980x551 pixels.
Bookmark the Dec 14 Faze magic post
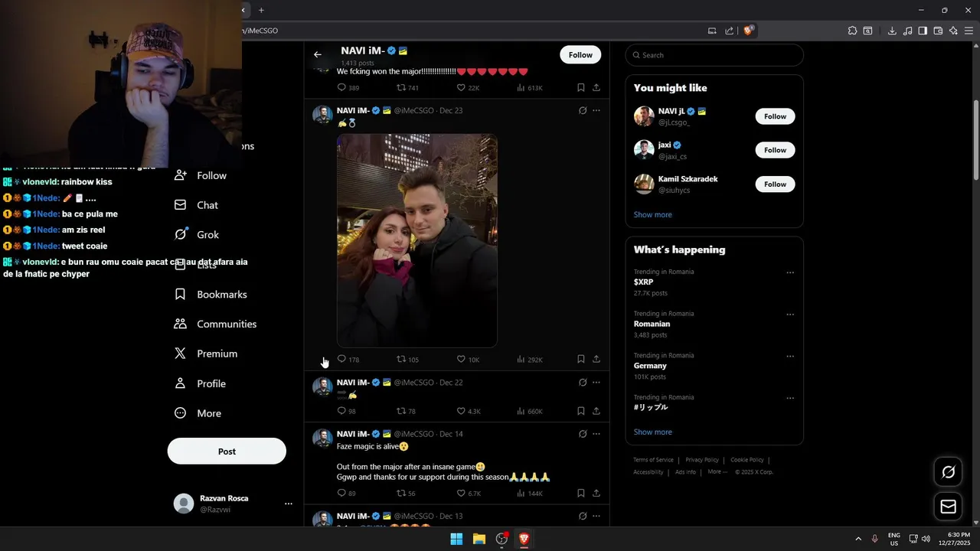pos(581,493)
